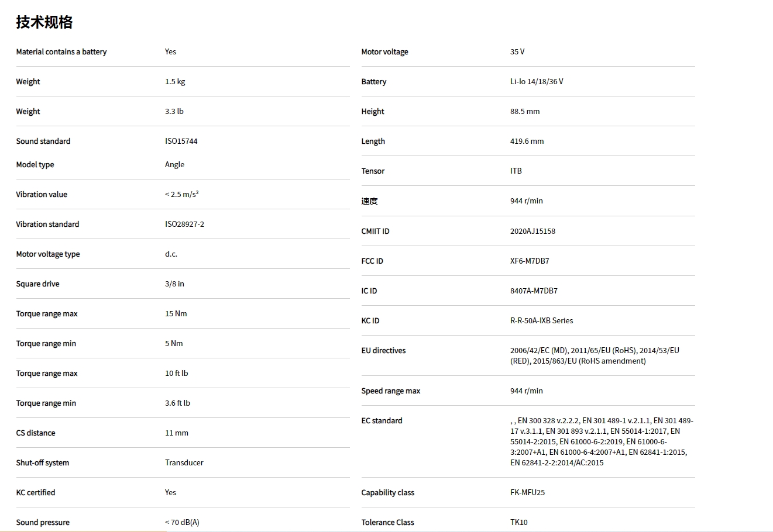
Task: Click the 'Tolerance Class' value TK10
Action: tap(519, 523)
